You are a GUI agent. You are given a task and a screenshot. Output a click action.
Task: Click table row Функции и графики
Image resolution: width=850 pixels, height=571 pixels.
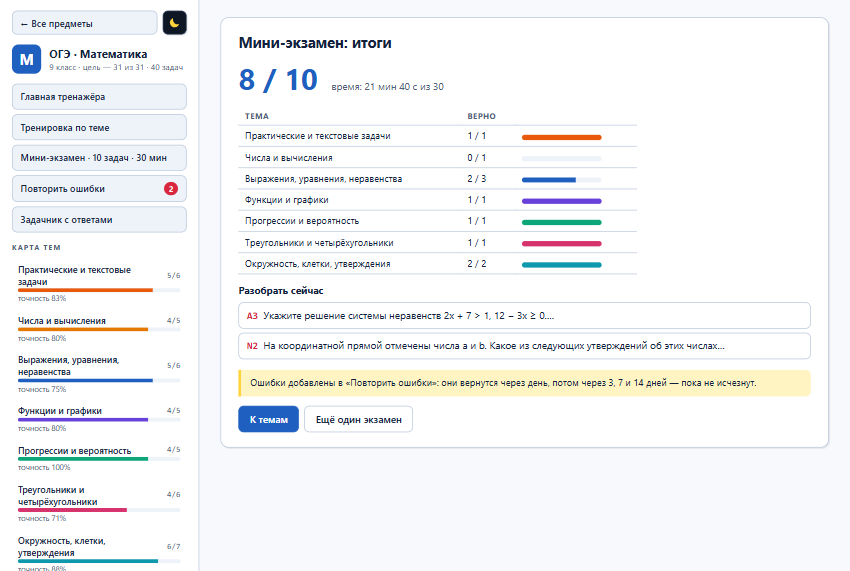coord(437,200)
